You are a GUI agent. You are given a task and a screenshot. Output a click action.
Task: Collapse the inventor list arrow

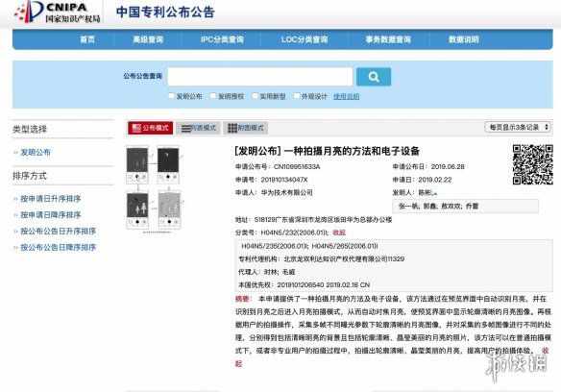pyautogui.click(x=435, y=193)
